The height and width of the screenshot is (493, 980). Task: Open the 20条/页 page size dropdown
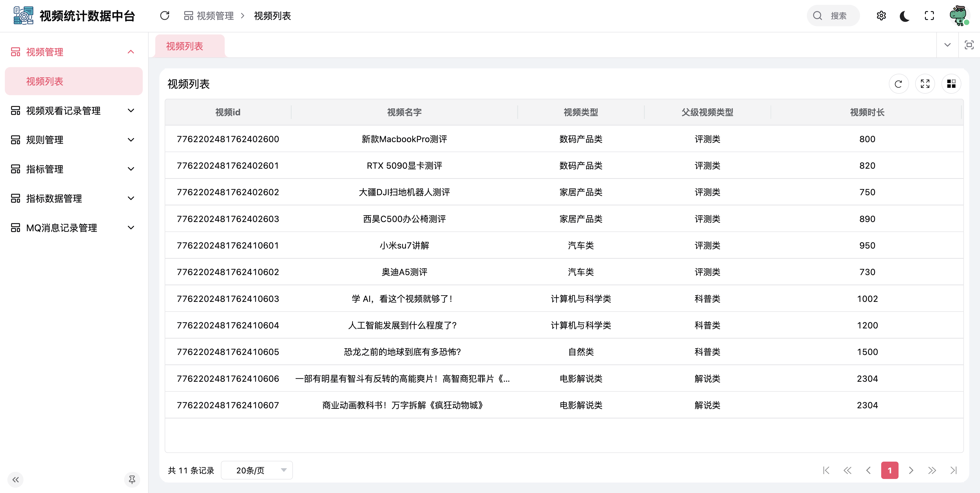click(x=256, y=470)
